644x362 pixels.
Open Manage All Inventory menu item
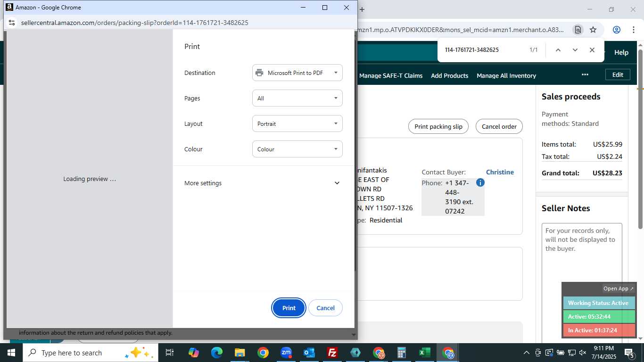506,75
